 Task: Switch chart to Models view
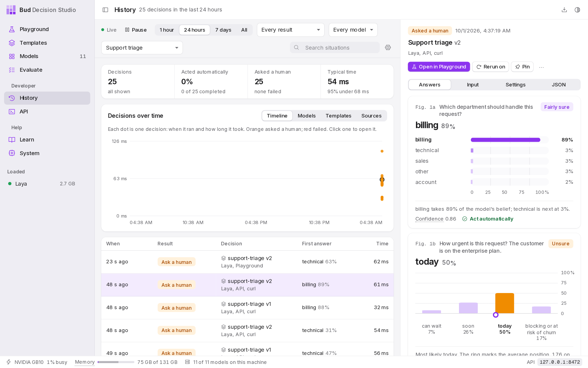tap(307, 116)
